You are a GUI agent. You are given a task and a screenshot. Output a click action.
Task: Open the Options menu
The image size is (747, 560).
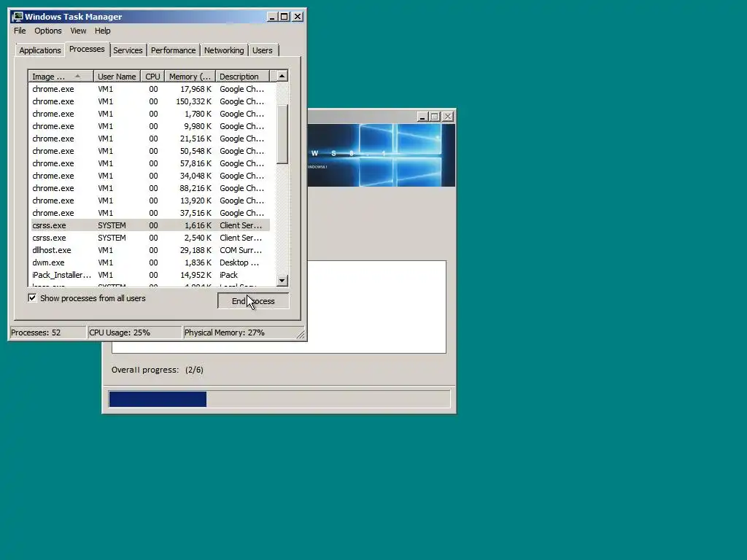[48, 31]
